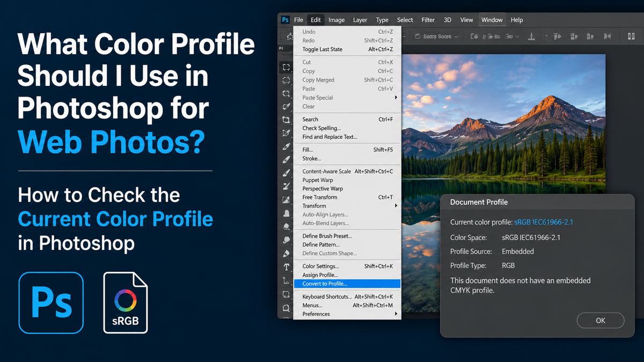The image size is (644, 362).
Task: Open the Help menu
Action: click(517, 20)
